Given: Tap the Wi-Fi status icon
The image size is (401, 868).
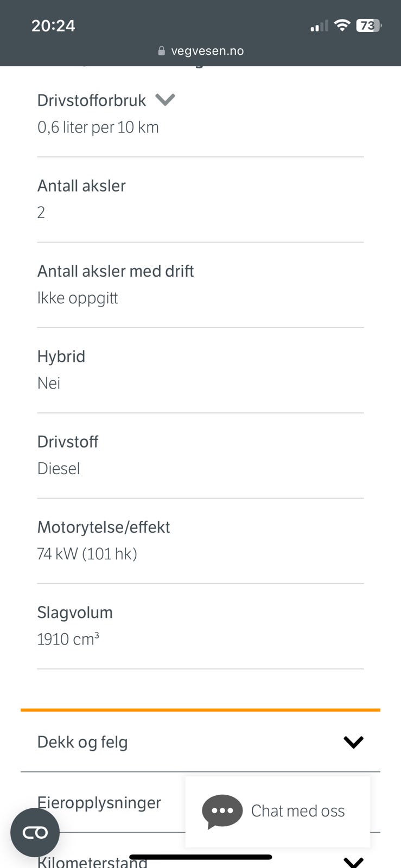Looking at the screenshot, I should [x=342, y=25].
